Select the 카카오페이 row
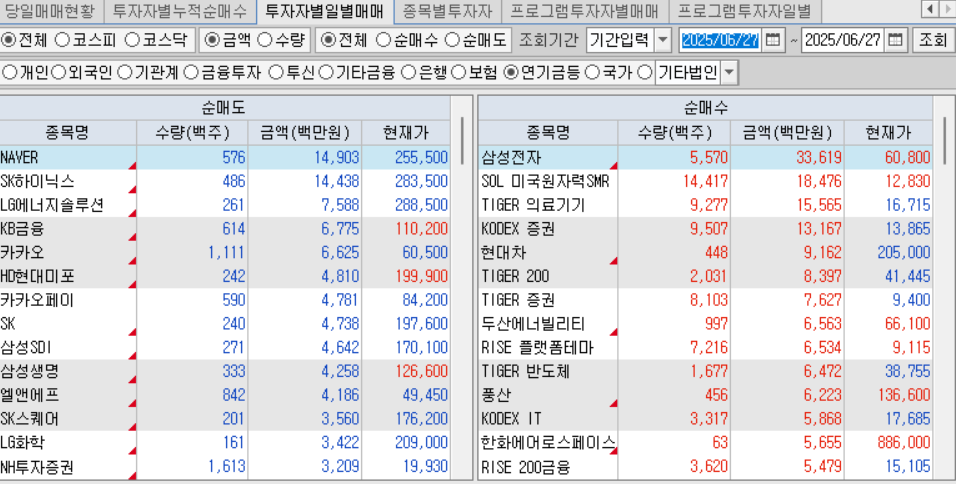The height and width of the screenshot is (484, 956). coord(224,300)
